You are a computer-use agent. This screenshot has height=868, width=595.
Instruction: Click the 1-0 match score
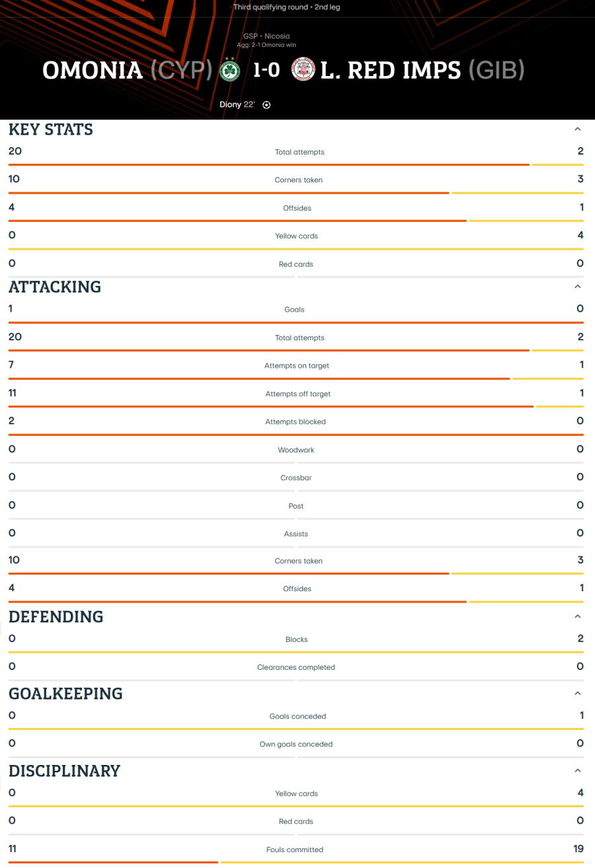click(266, 70)
